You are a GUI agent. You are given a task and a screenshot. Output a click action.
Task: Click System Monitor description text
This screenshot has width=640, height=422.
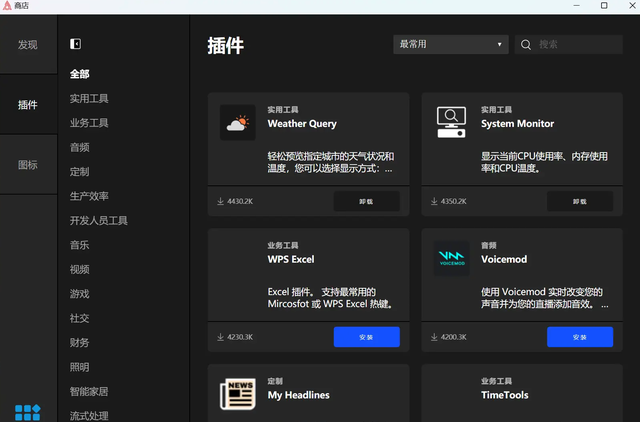pyautogui.click(x=544, y=162)
